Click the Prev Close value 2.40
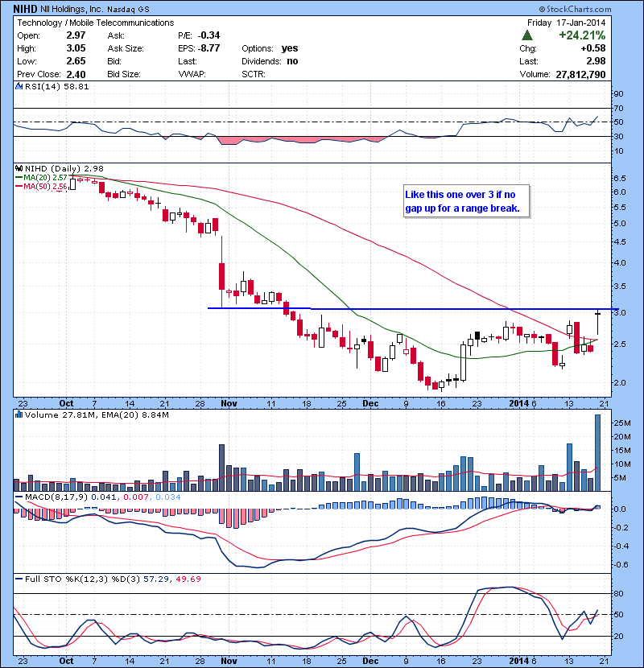 [x=76, y=74]
